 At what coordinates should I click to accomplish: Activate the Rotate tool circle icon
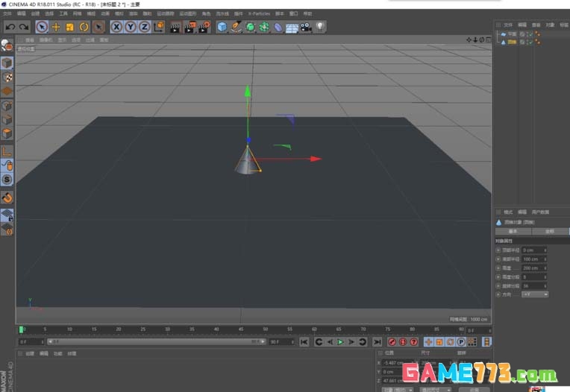pyautogui.click(x=84, y=27)
